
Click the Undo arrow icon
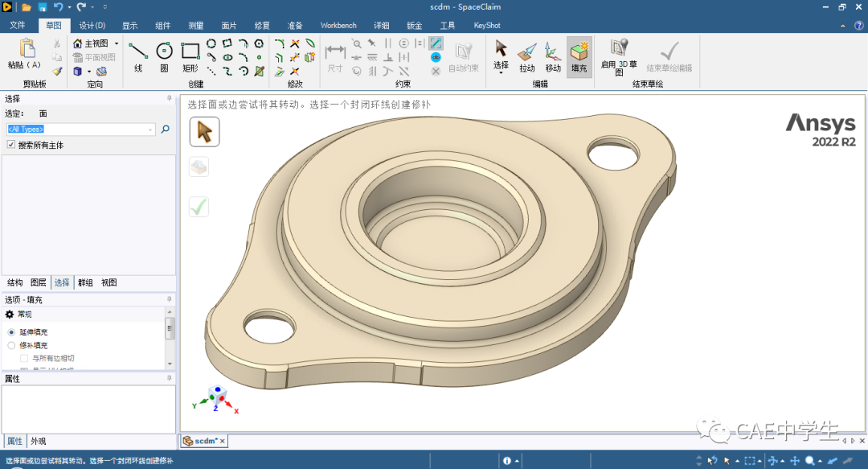tap(58, 7)
